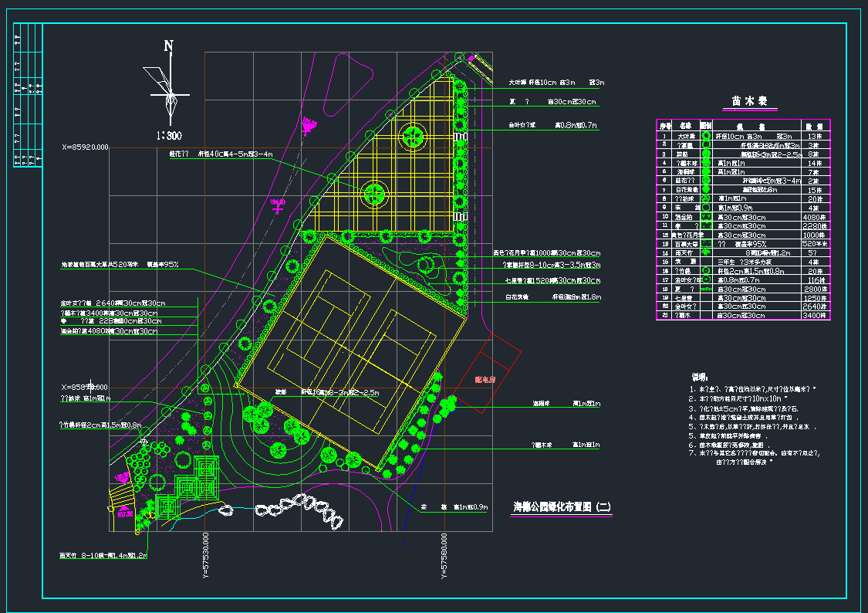The image size is (868, 613).
Task: Click the north arrow compass symbol
Action: (169, 83)
